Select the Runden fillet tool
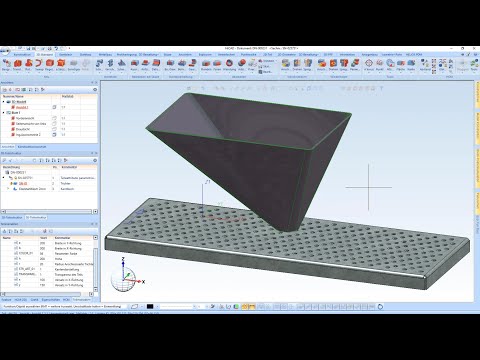 point(206,65)
